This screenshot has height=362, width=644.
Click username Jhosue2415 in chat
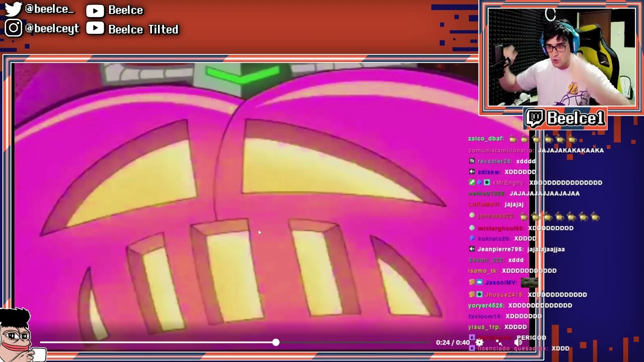(504, 295)
